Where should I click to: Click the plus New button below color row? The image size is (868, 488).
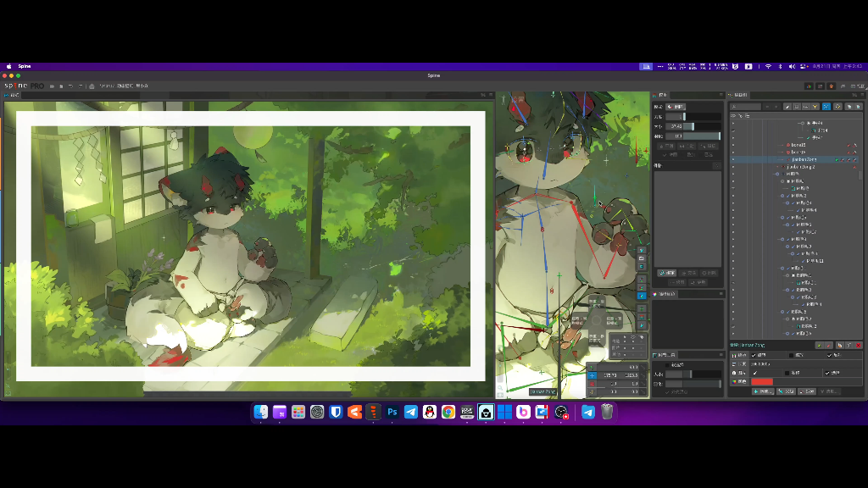[763, 391]
